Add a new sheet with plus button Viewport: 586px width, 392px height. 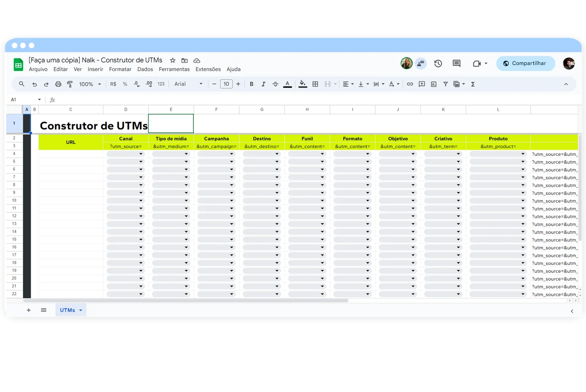pos(29,310)
